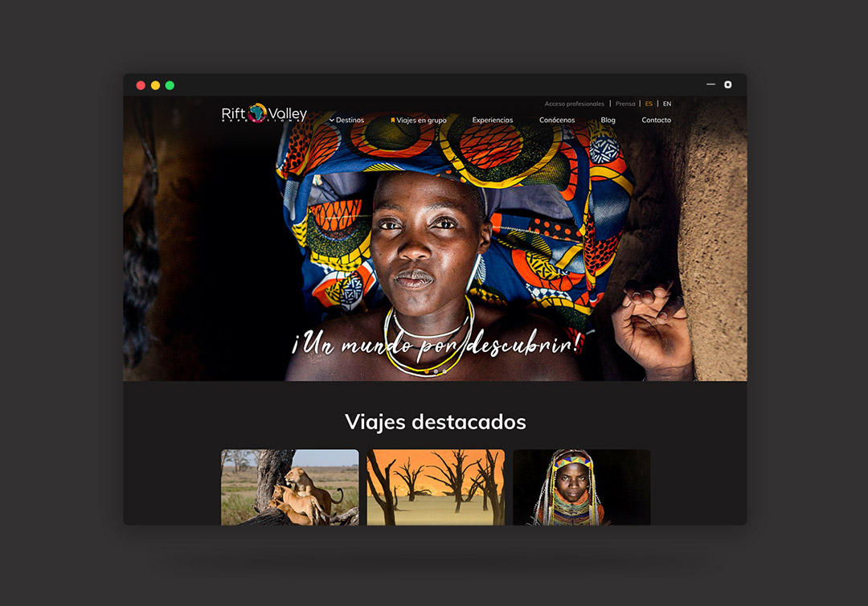Go to the Blog section
The width and height of the screenshot is (868, 606).
(x=608, y=120)
